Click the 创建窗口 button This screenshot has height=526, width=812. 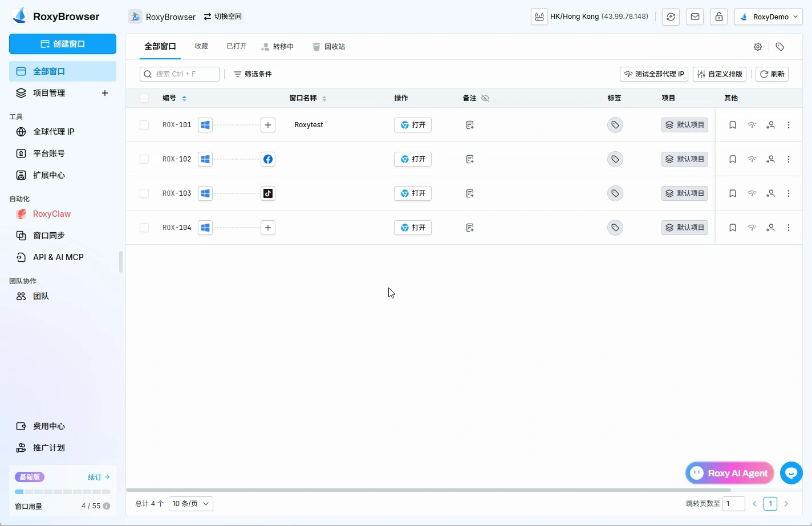(63, 44)
